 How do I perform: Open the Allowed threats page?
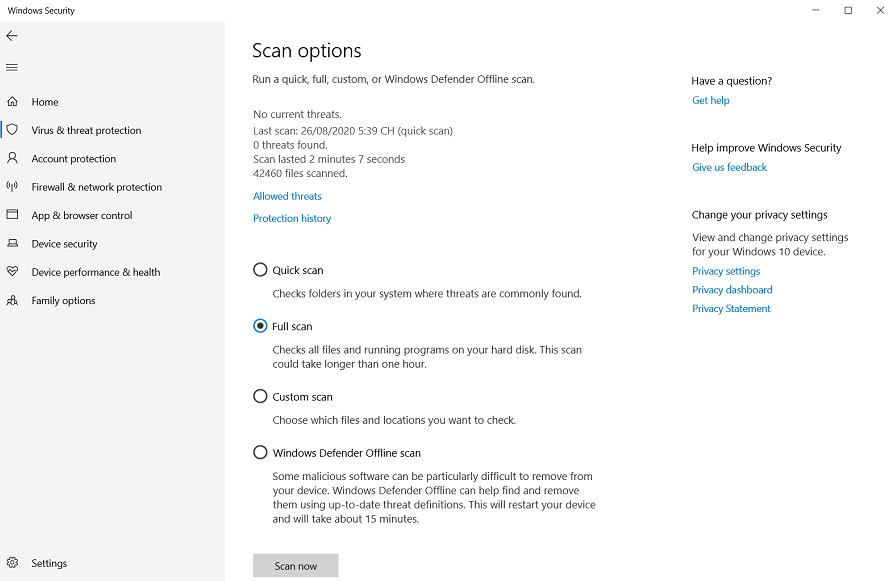287,196
